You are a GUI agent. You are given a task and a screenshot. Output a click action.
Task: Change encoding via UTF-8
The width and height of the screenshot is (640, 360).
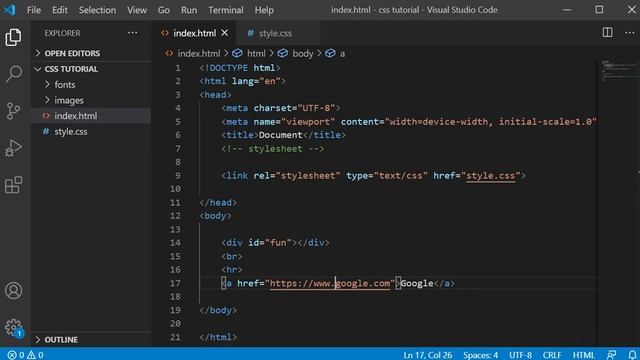pyautogui.click(x=520, y=355)
